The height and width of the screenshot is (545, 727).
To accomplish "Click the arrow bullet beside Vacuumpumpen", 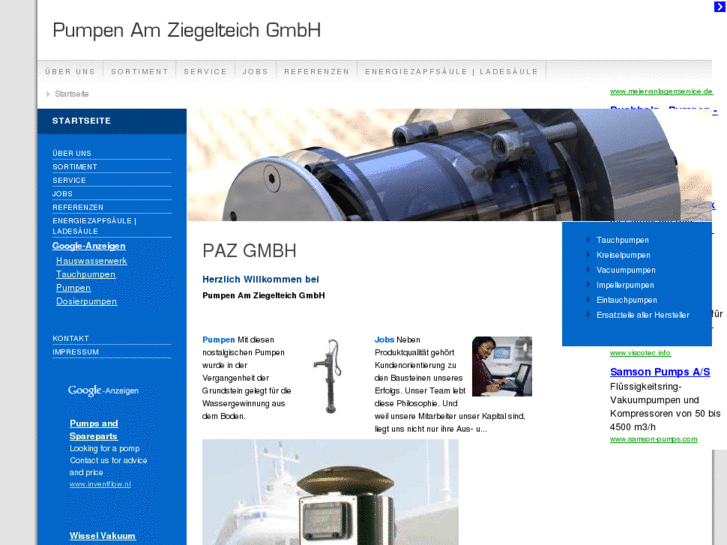I will click(x=588, y=269).
